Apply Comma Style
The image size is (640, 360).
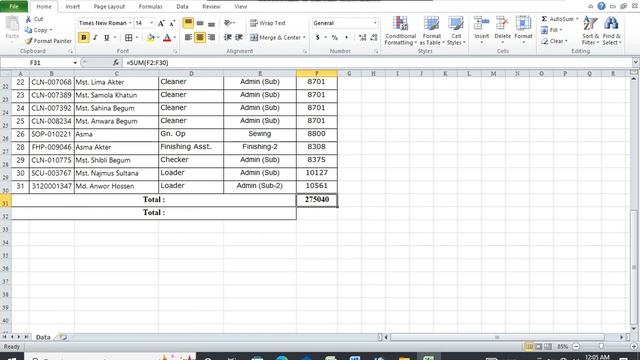point(347,38)
